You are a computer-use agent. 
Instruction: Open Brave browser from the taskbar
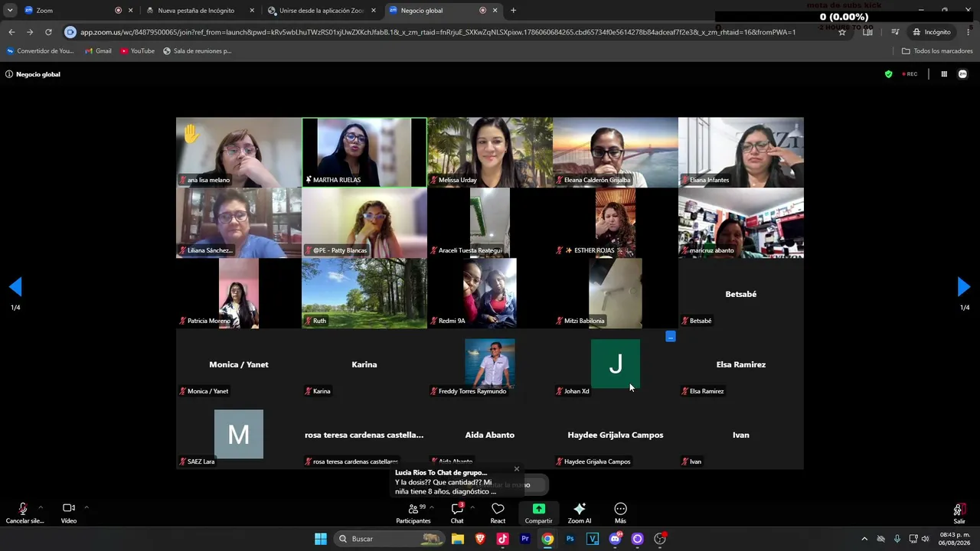pyautogui.click(x=480, y=539)
